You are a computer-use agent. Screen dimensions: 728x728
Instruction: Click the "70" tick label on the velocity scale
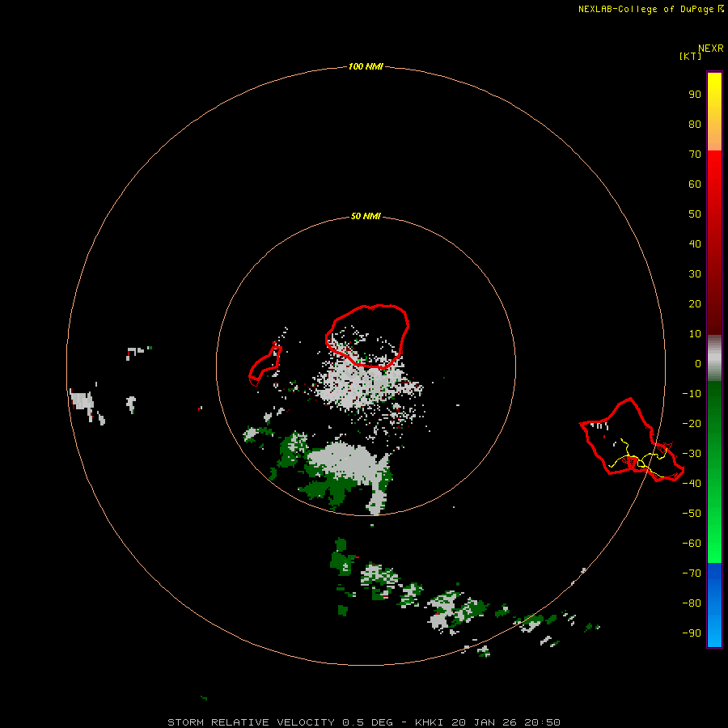695,154
